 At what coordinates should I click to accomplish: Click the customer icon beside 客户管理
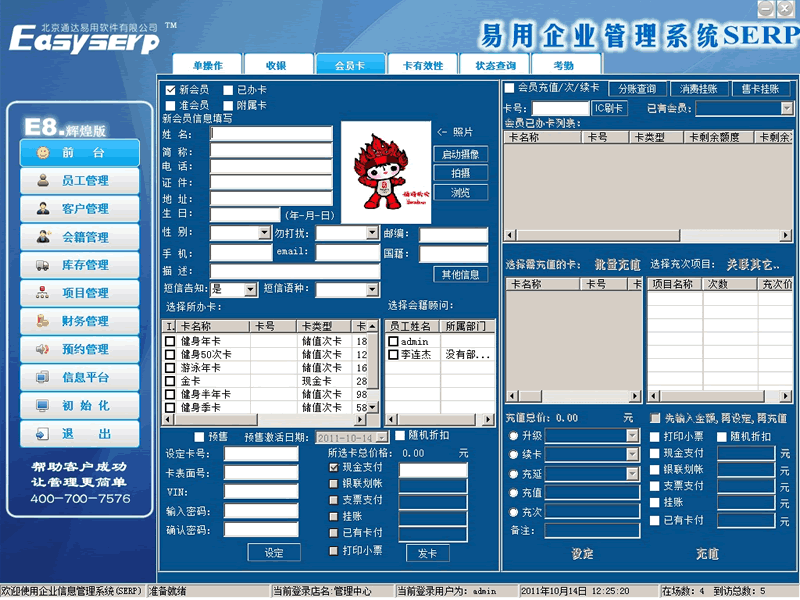click(43, 208)
